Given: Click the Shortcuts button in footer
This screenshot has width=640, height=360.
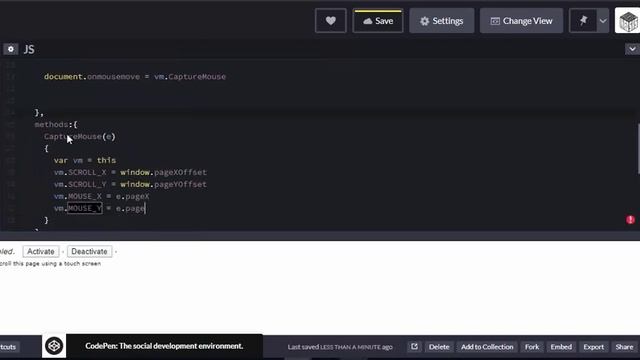Looking at the screenshot, I should click(x=8, y=347).
